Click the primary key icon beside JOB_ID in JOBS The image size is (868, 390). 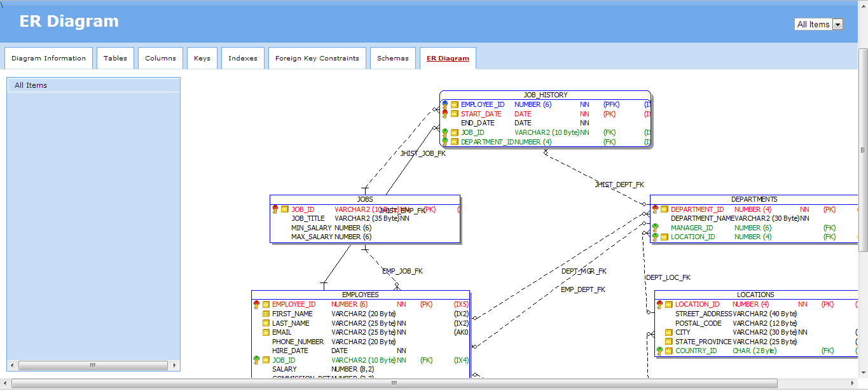click(x=275, y=209)
